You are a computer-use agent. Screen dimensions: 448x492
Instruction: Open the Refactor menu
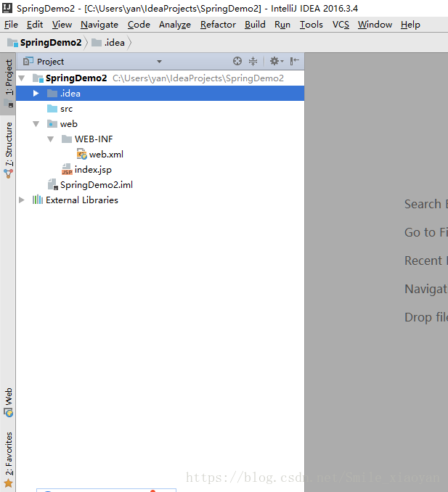pos(219,25)
